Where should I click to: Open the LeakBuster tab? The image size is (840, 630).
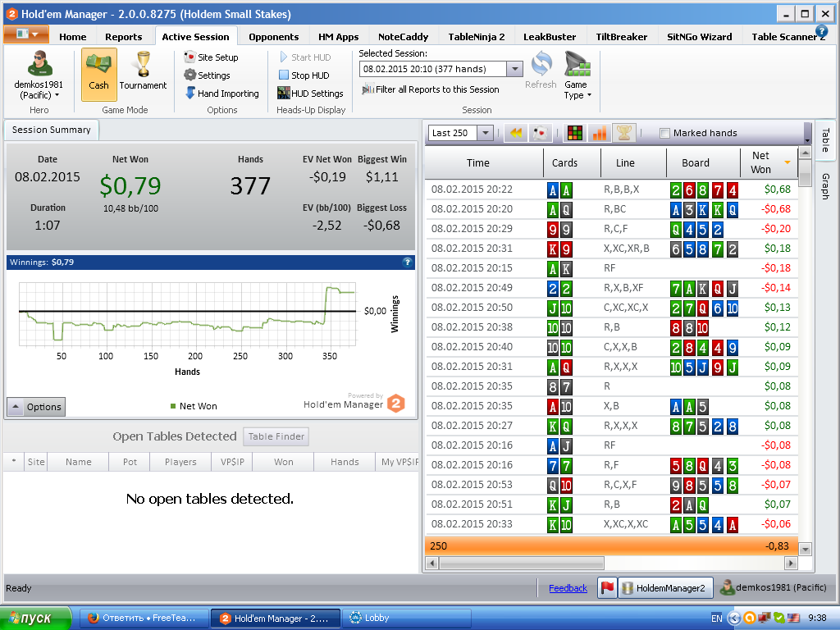550,36
